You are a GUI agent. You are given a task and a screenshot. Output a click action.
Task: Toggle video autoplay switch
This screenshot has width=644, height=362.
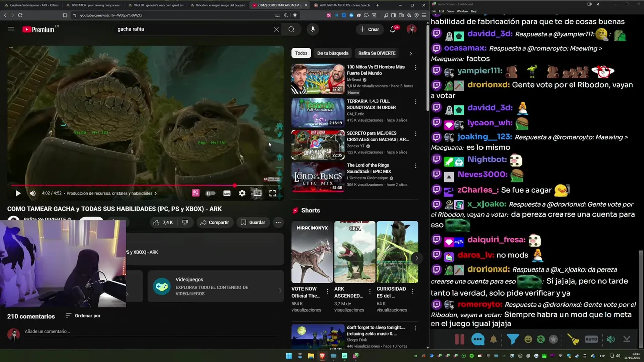pyautogui.click(x=211, y=193)
